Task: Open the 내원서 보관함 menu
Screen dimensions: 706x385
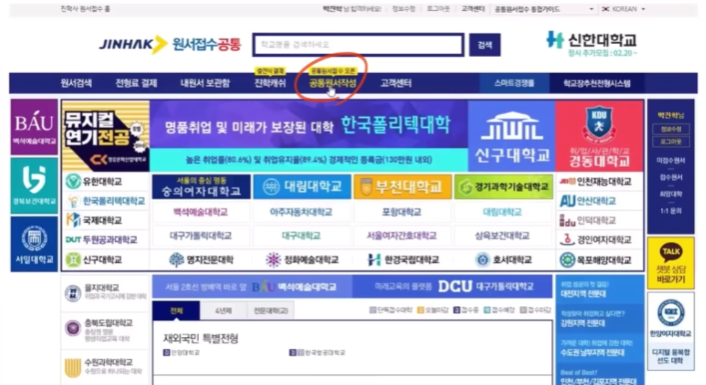Action: click(x=205, y=83)
